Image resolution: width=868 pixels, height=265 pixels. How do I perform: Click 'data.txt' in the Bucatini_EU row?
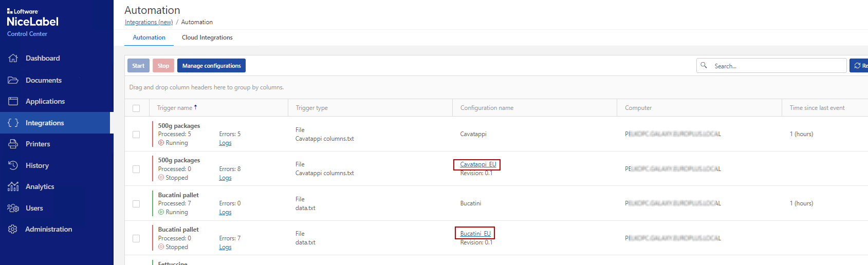point(305,242)
